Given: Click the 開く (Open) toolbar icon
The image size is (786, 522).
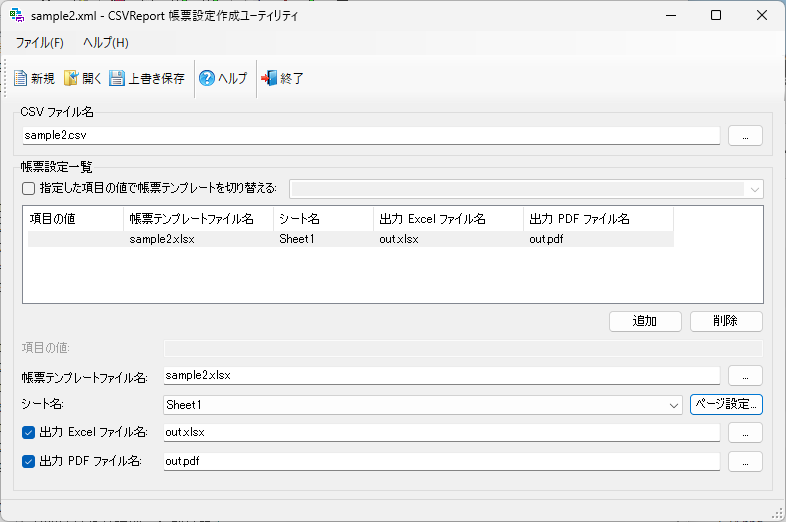Looking at the screenshot, I should 71,78.
